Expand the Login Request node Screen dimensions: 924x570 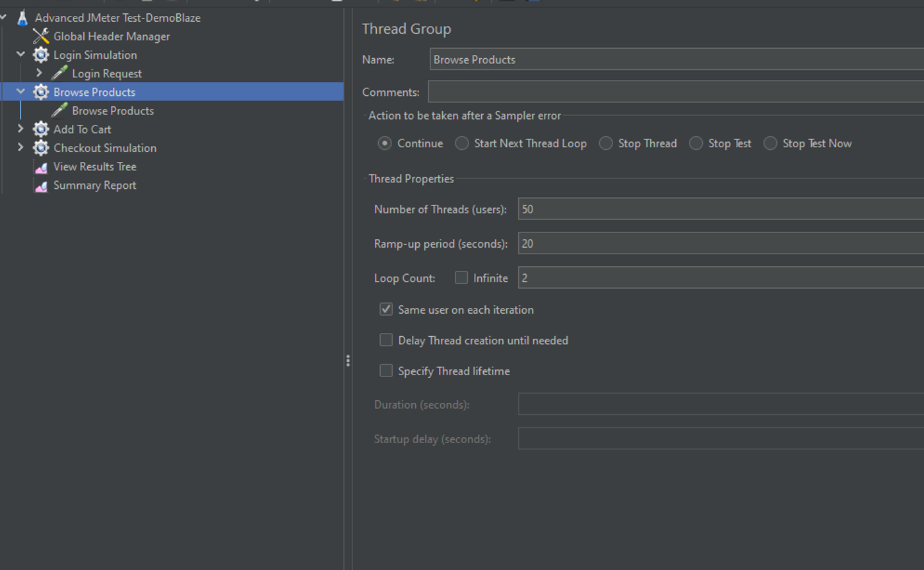point(39,73)
